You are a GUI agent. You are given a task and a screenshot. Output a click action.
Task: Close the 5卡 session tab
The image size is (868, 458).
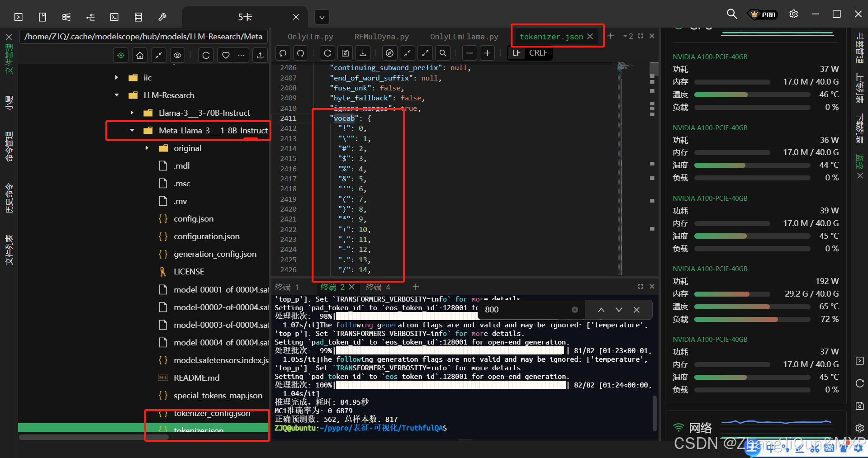[x=296, y=17]
